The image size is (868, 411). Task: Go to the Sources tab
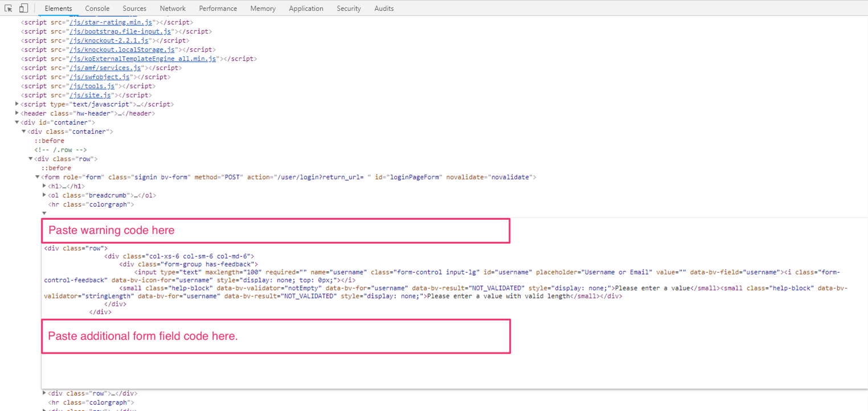click(x=134, y=9)
